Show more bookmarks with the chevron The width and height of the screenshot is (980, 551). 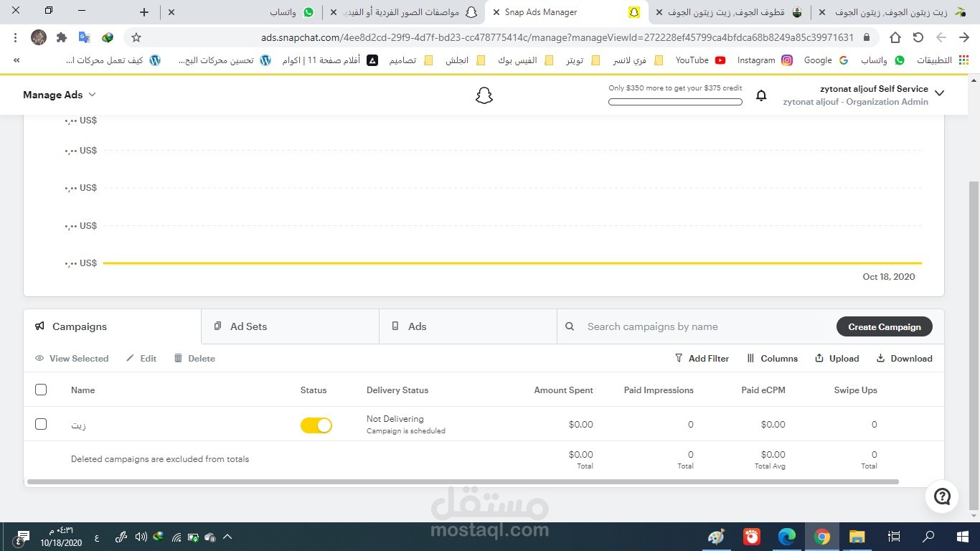16,60
